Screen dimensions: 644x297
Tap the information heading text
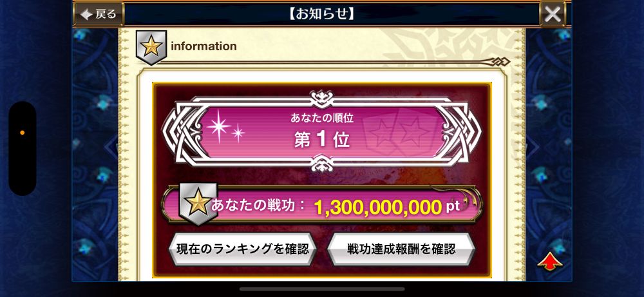tap(204, 46)
